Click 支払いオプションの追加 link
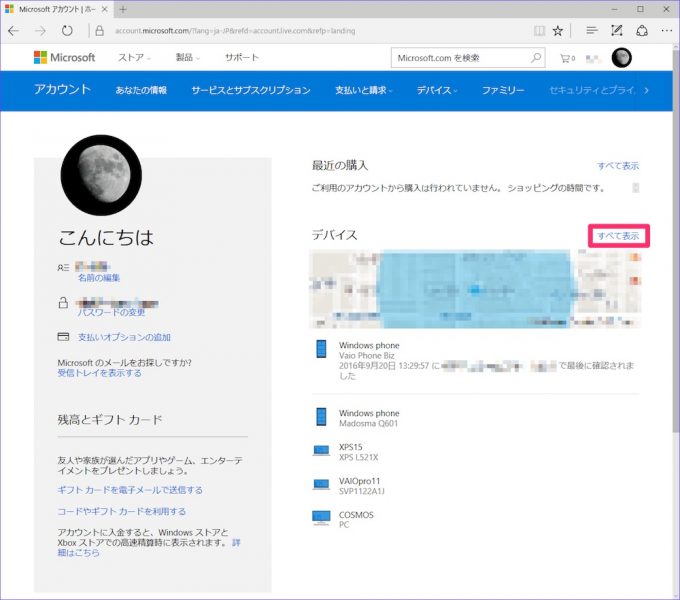 pos(124,337)
